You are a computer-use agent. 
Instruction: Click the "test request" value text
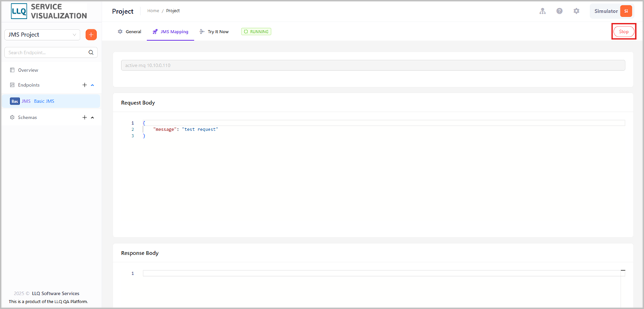[200, 129]
